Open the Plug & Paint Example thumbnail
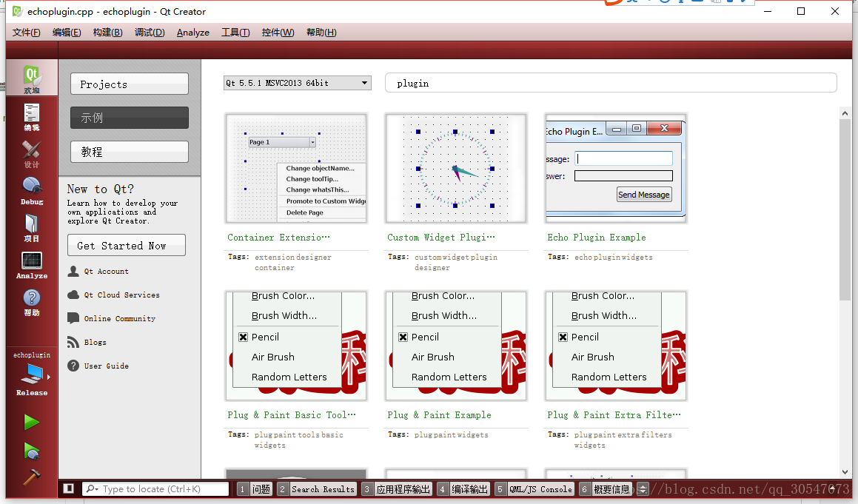Screen dimensions: 858x504 click(456, 346)
